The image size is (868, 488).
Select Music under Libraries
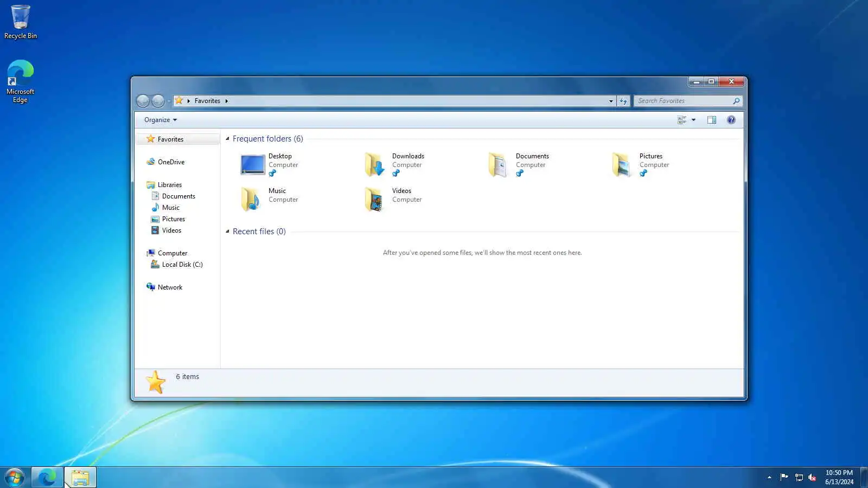click(170, 208)
